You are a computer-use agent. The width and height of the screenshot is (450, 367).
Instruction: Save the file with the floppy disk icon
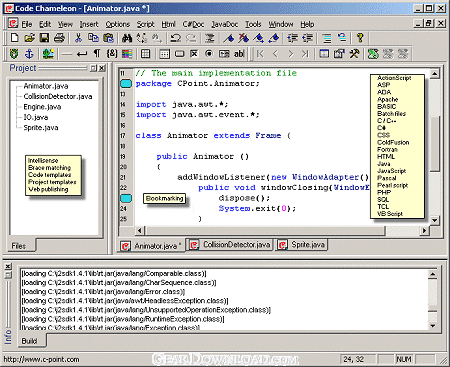coord(44,38)
